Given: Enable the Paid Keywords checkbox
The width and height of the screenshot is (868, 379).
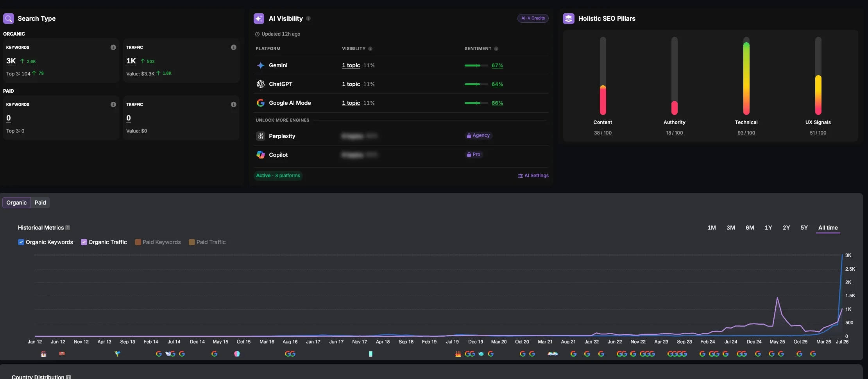Looking at the screenshot, I should pyautogui.click(x=138, y=242).
